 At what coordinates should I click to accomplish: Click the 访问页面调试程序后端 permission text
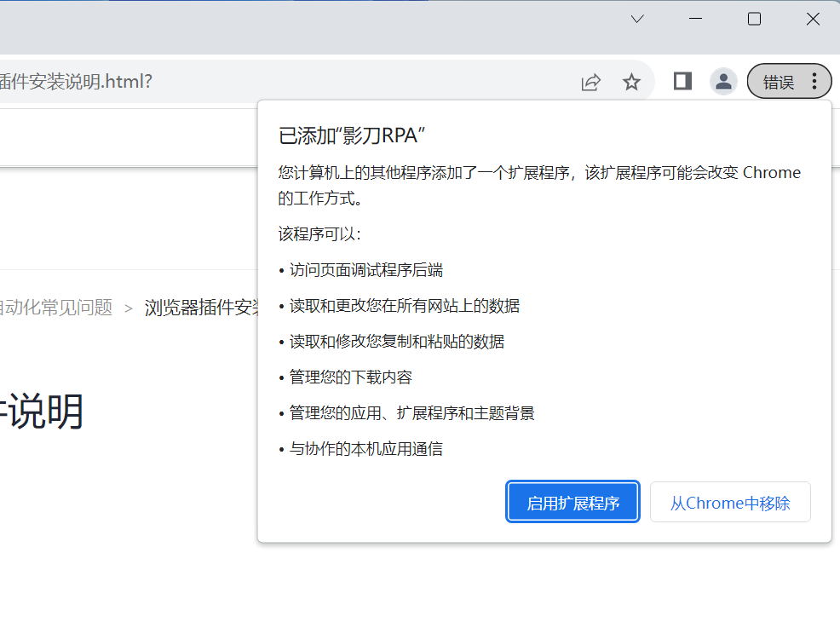pyautogui.click(x=365, y=270)
